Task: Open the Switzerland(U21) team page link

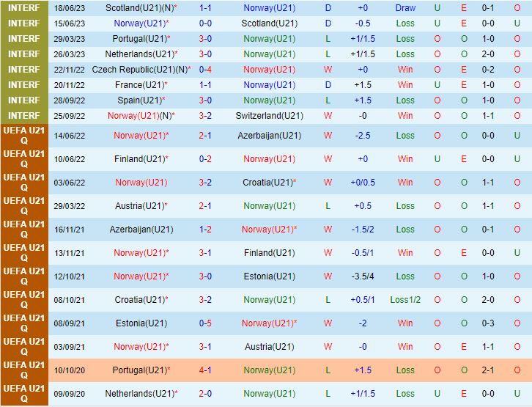Action: 269,116
